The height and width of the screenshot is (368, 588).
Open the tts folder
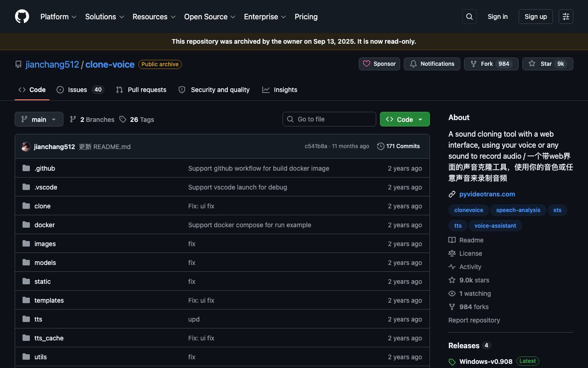[38, 319]
